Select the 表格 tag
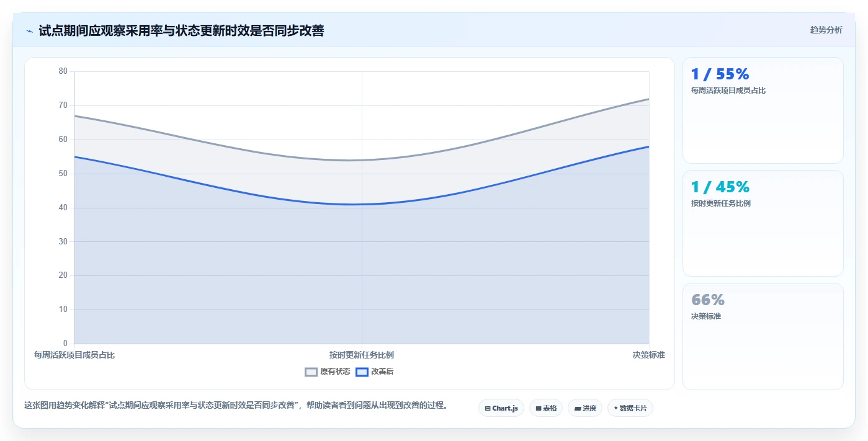This screenshot has width=868, height=441. pyautogui.click(x=546, y=408)
